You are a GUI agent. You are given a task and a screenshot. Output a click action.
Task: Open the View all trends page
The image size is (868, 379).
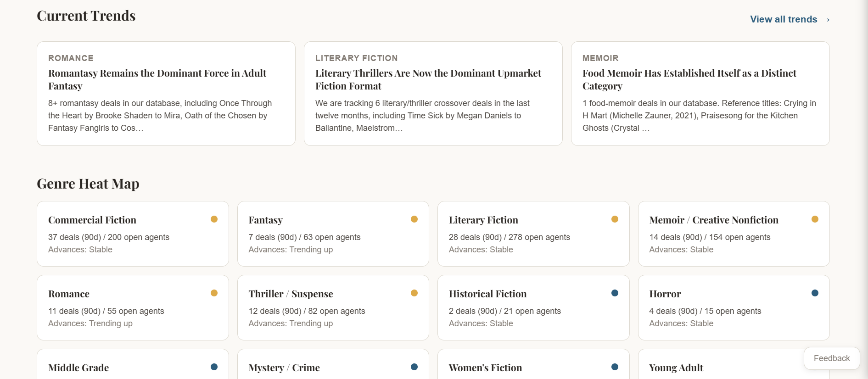789,19
